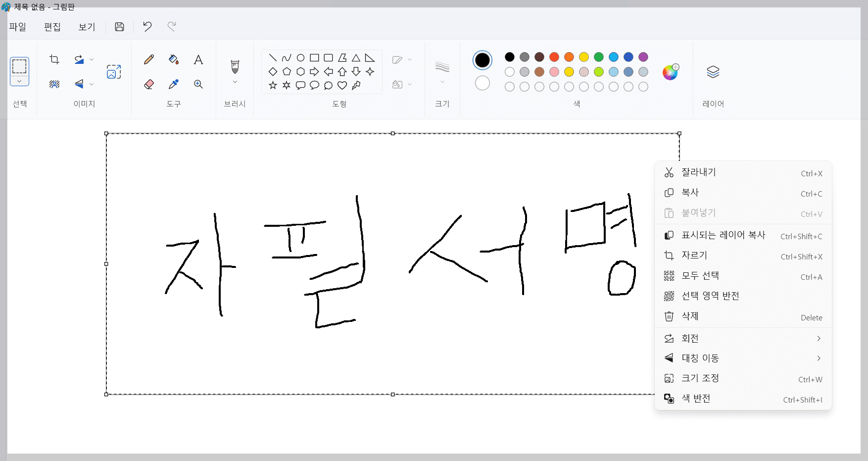Select the Pencil tool
Screen dimensions: 868x461
tap(148, 59)
